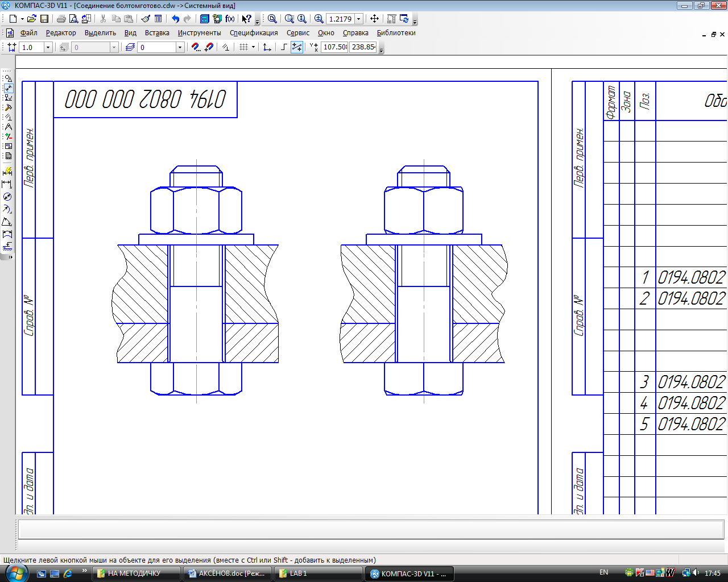Paste from clipboard icon

pos(129,19)
